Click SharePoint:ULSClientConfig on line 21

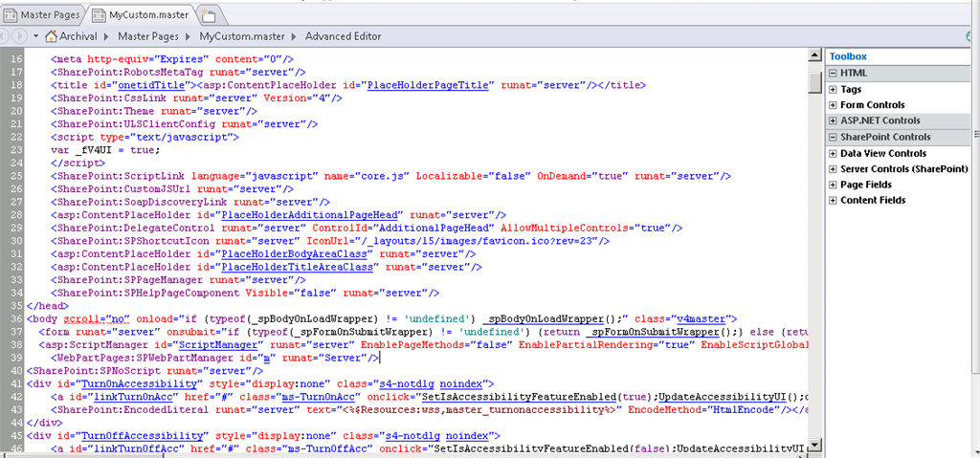(136, 123)
